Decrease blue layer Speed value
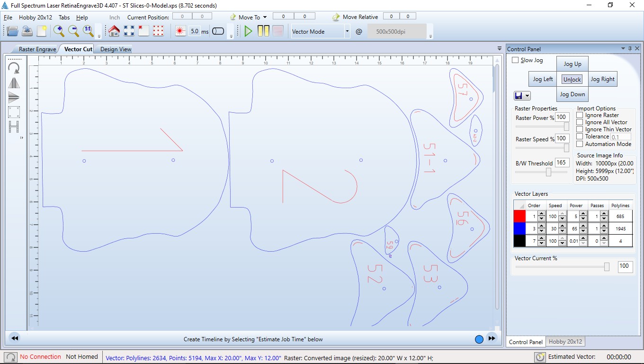The width and height of the screenshot is (644, 364). (x=562, y=231)
